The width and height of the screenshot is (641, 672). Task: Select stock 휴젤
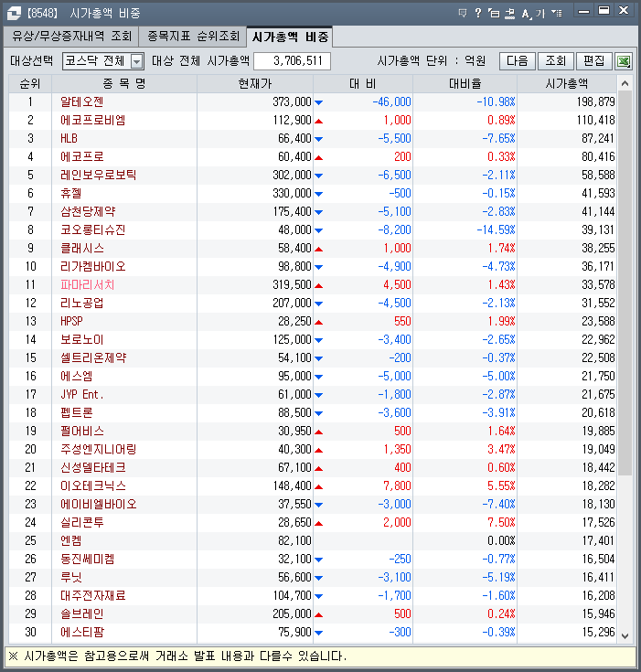[70, 193]
